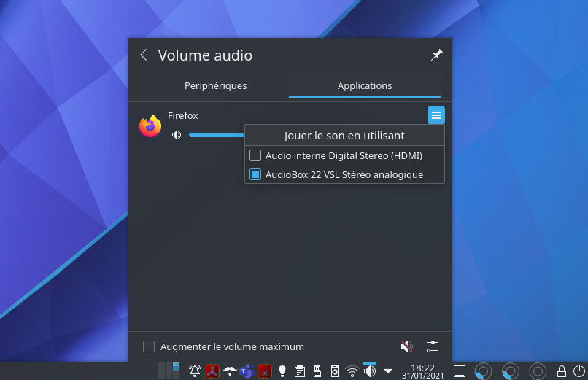The height and width of the screenshot is (380, 588).
Task: Click the crossed-out speaker mute icon
Action: (407, 346)
